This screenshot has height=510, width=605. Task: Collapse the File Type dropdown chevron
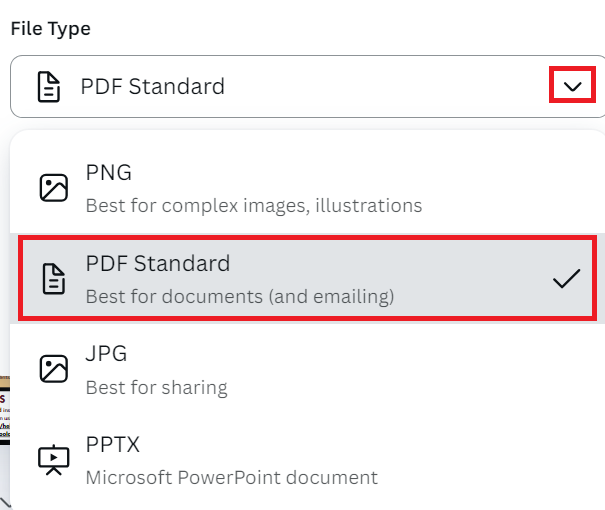[572, 86]
